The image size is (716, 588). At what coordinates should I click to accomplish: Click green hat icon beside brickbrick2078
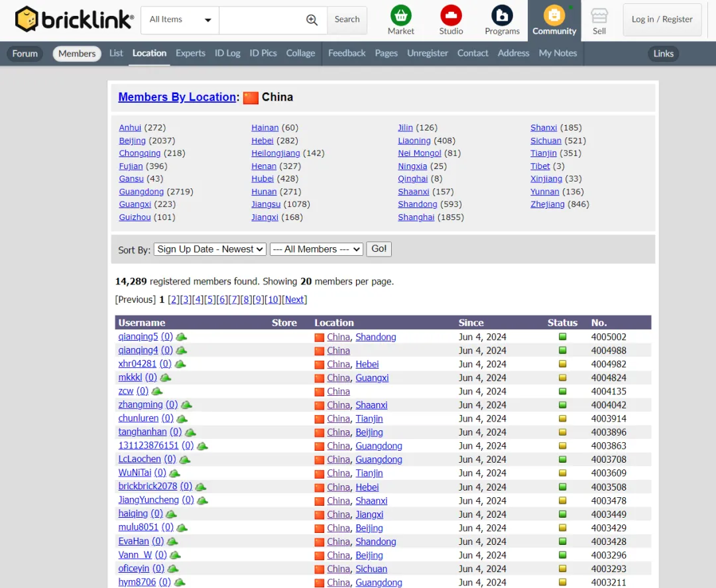(x=200, y=487)
